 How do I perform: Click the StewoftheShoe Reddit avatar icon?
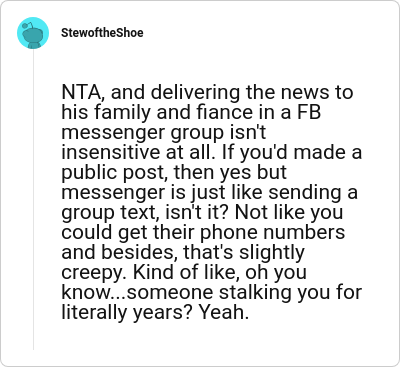(33, 33)
